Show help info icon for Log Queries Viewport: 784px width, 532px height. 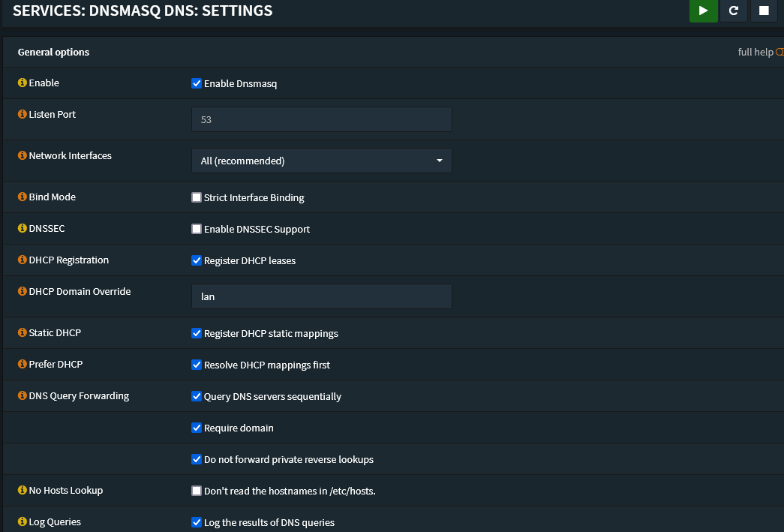point(22,521)
